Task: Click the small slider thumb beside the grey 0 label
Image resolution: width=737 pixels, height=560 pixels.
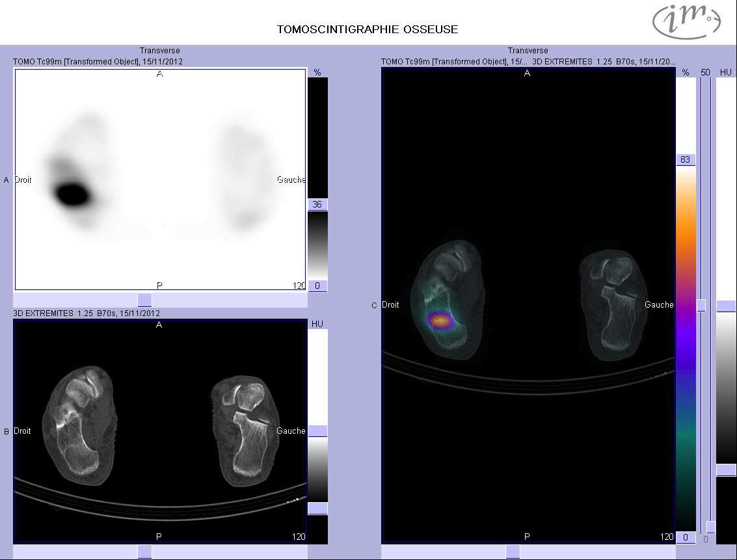Action: [711, 527]
